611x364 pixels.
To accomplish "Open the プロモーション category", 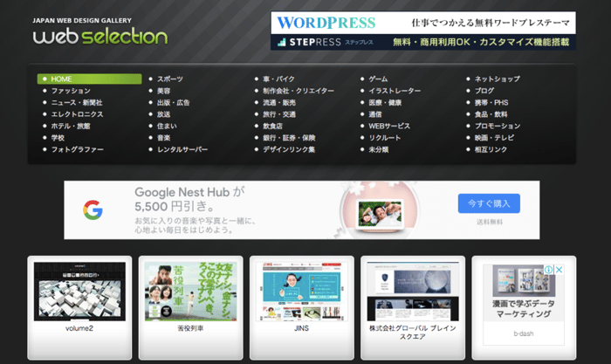I will pyautogui.click(x=498, y=126).
